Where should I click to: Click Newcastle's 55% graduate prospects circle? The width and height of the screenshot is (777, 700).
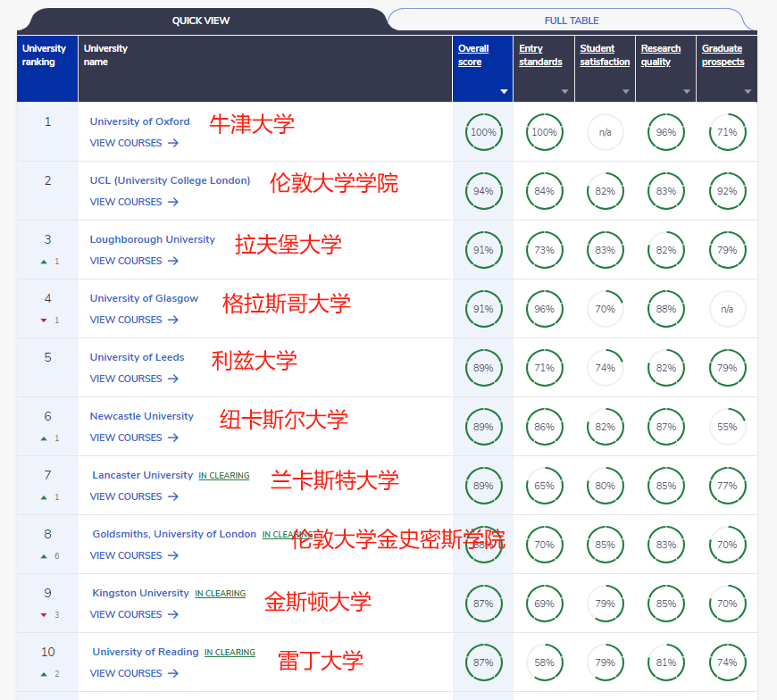pos(727,427)
